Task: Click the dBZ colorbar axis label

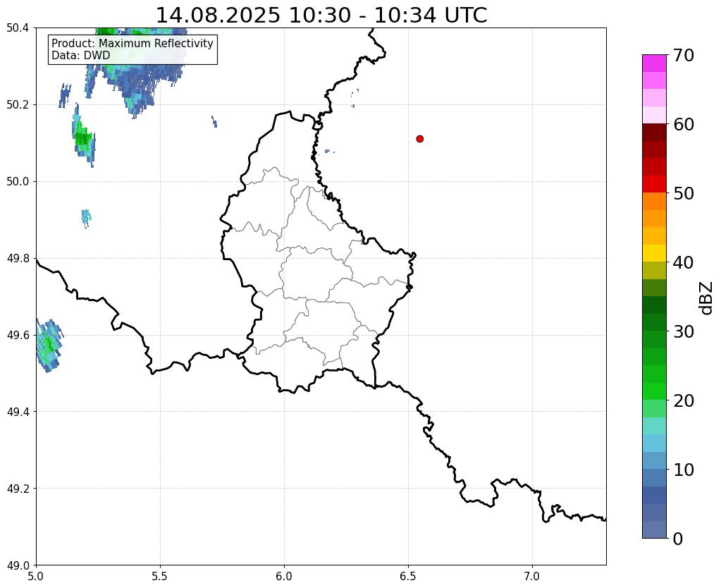Action: point(707,298)
